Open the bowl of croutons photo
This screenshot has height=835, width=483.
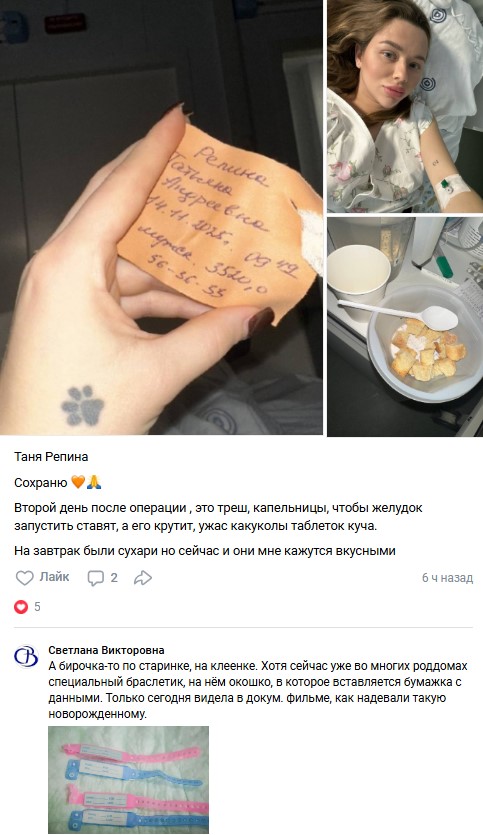[x=405, y=327]
